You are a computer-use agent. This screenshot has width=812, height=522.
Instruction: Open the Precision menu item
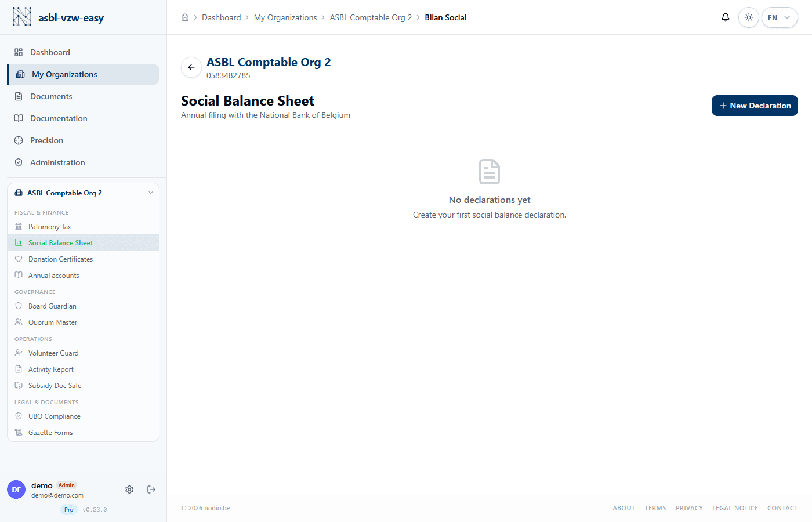pyautogui.click(x=84, y=140)
